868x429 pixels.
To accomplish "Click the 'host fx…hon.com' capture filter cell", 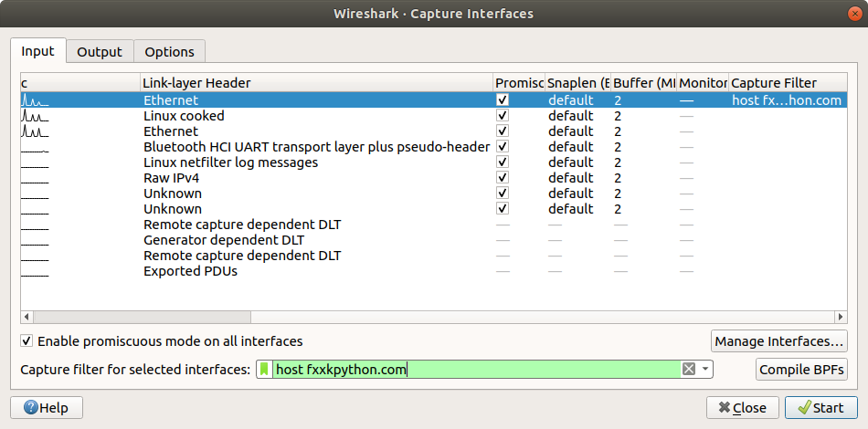I will point(787,100).
